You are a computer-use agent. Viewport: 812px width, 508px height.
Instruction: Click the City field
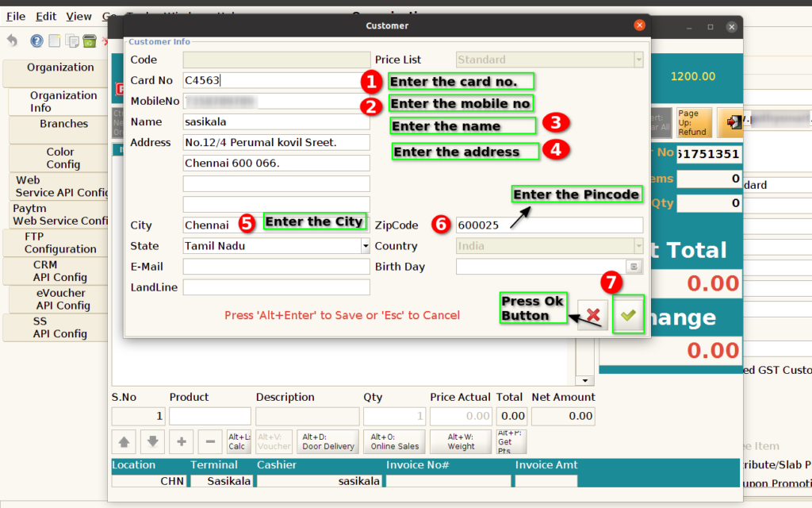pos(277,225)
